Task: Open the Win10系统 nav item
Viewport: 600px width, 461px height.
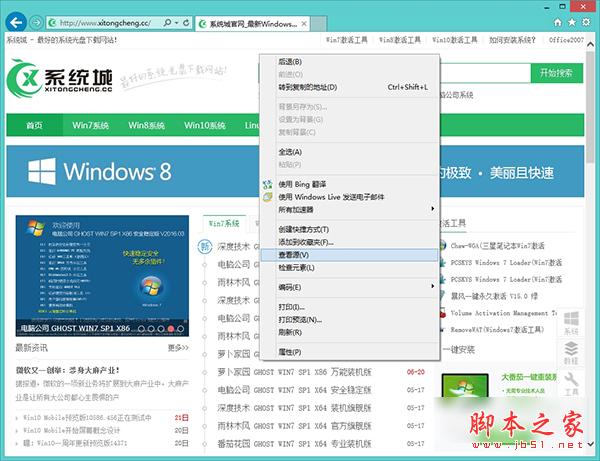Action: coord(205,125)
